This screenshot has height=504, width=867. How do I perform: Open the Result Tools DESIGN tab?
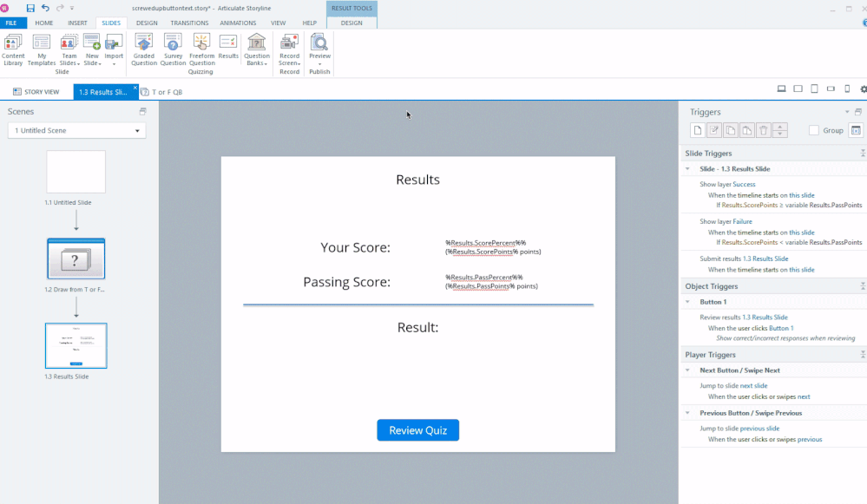coord(351,23)
